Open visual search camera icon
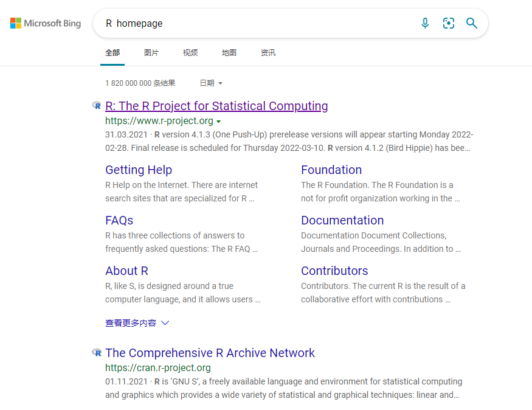The height and width of the screenshot is (410, 532). [449, 23]
